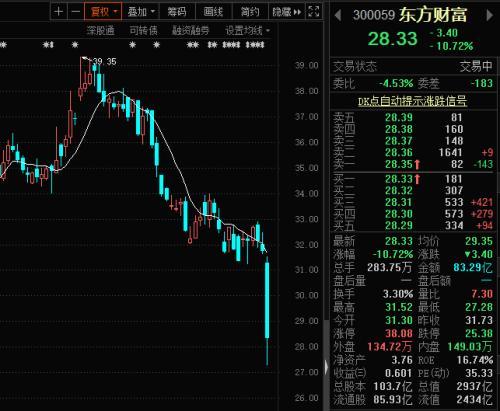Open the 复权 dropdown
Screen dimensions: 500x411
[103, 12]
